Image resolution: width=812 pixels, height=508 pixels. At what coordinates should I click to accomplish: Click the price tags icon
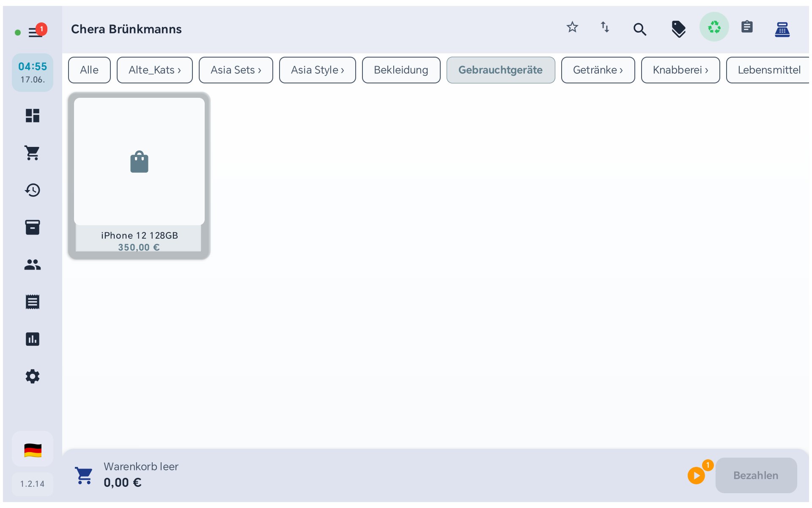pos(678,29)
